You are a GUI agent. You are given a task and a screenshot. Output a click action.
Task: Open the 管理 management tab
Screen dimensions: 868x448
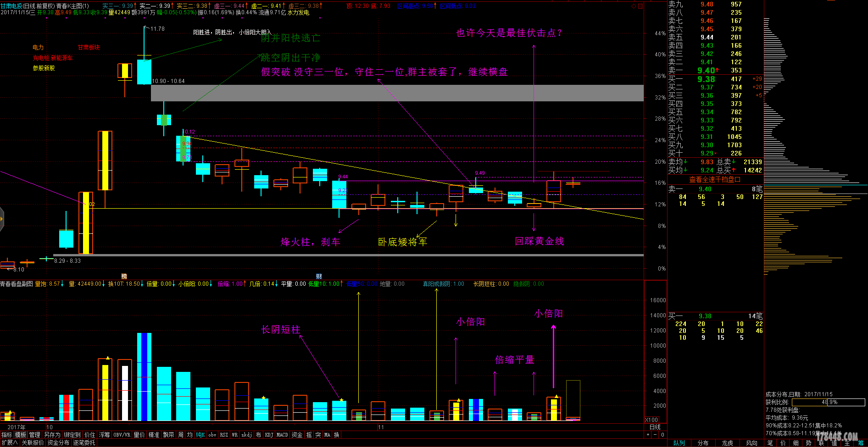coord(35,435)
